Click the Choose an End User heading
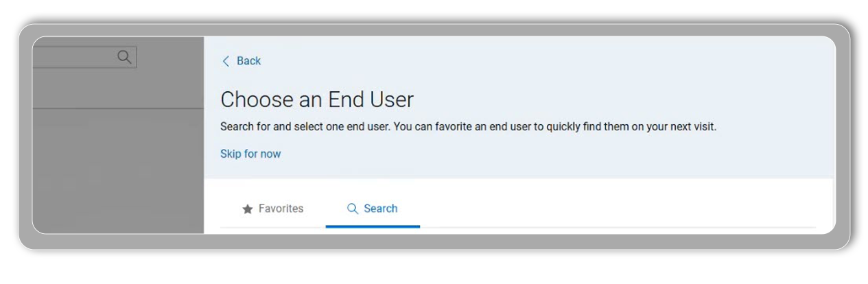Image resolution: width=868 pixels, height=284 pixels. [x=317, y=100]
